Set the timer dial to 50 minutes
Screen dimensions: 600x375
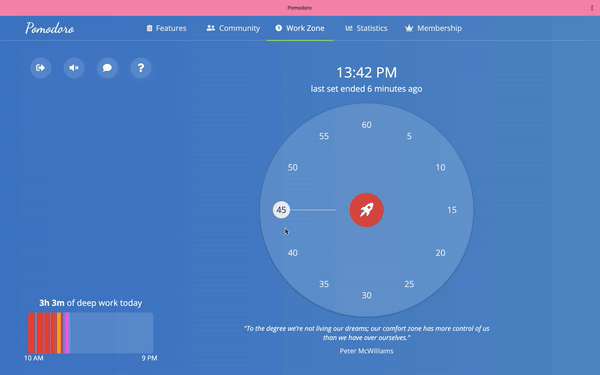(293, 168)
